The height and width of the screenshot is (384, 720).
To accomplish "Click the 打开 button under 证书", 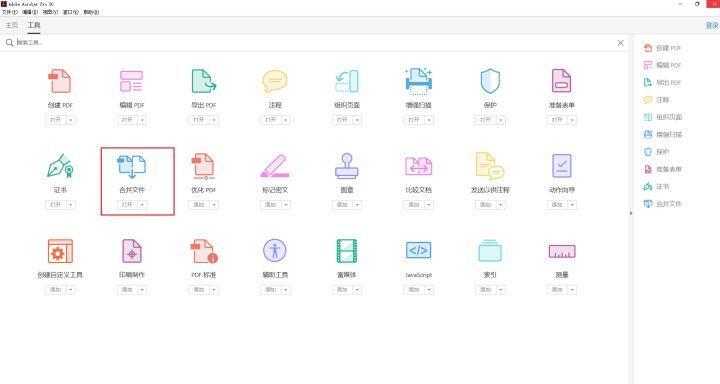I will pos(56,205).
